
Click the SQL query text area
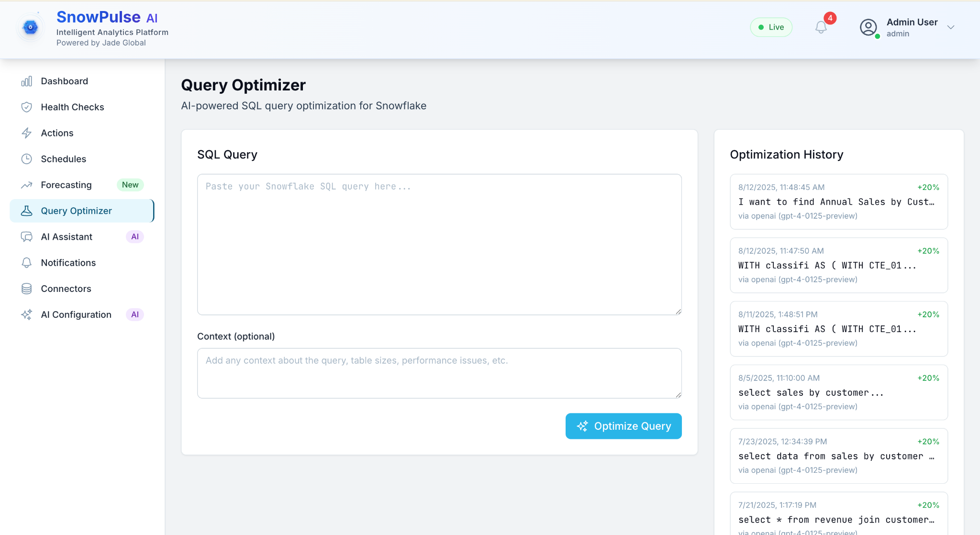click(439, 244)
